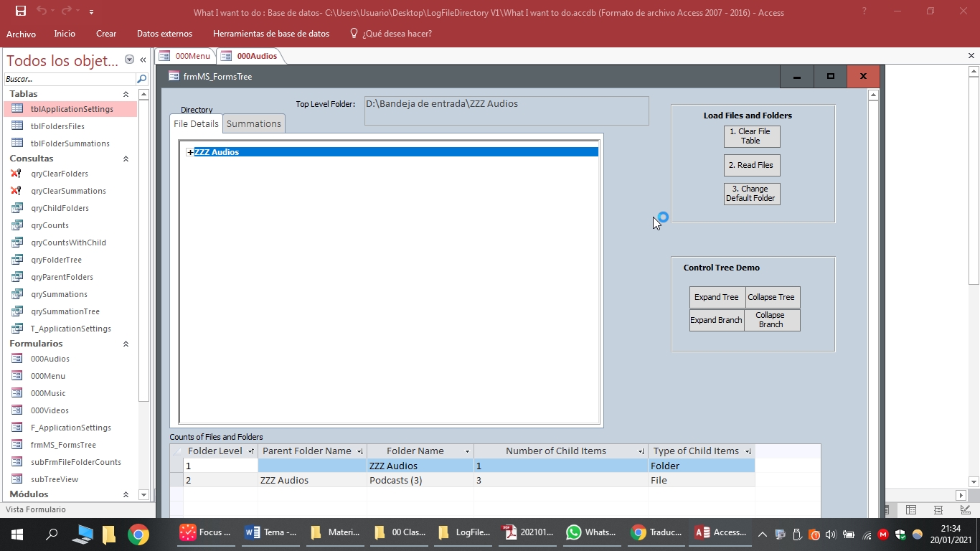
Task: Switch to the 000Menu document tab
Action: pyautogui.click(x=186, y=56)
